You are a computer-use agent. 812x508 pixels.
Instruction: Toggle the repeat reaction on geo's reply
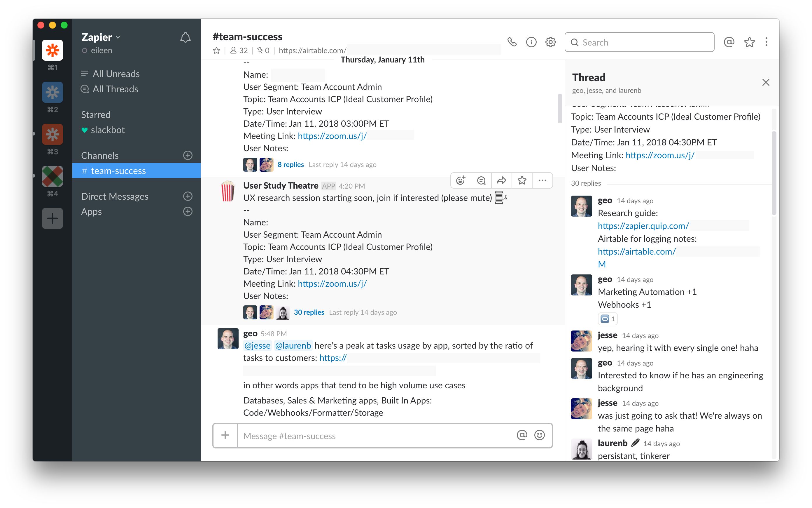[x=608, y=319]
